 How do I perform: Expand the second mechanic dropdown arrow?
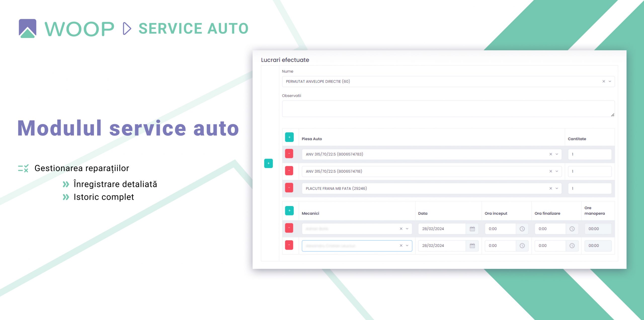(407, 246)
